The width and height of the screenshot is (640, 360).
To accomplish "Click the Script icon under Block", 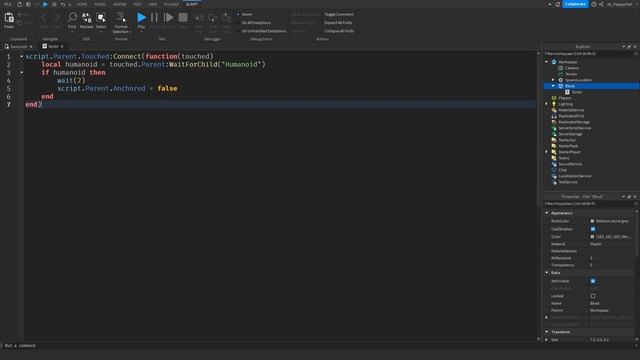I will 567,92.
